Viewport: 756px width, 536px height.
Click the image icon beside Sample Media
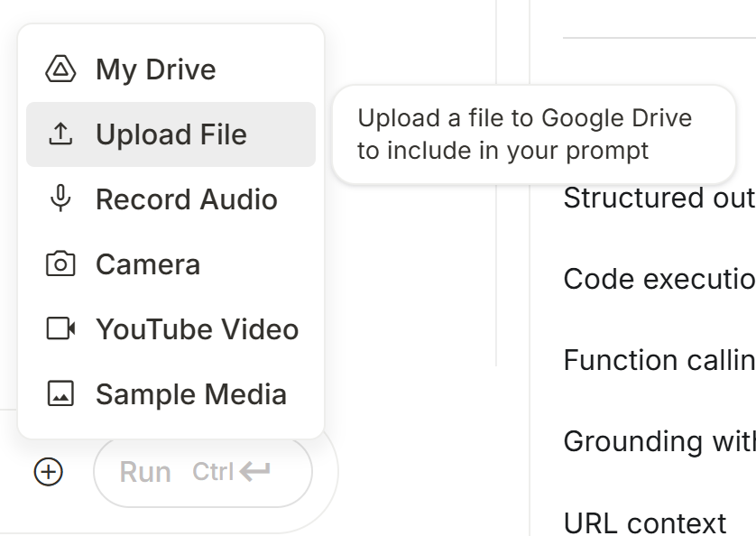click(x=60, y=394)
